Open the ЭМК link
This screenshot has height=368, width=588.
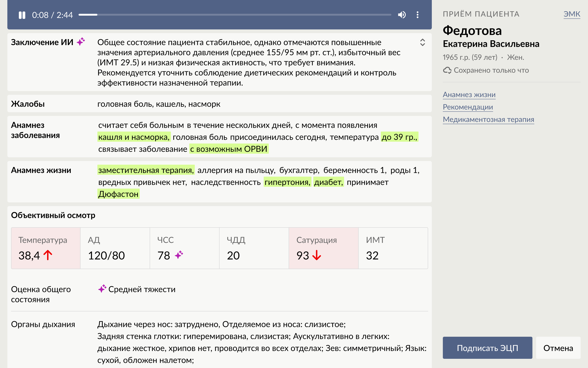click(x=572, y=14)
